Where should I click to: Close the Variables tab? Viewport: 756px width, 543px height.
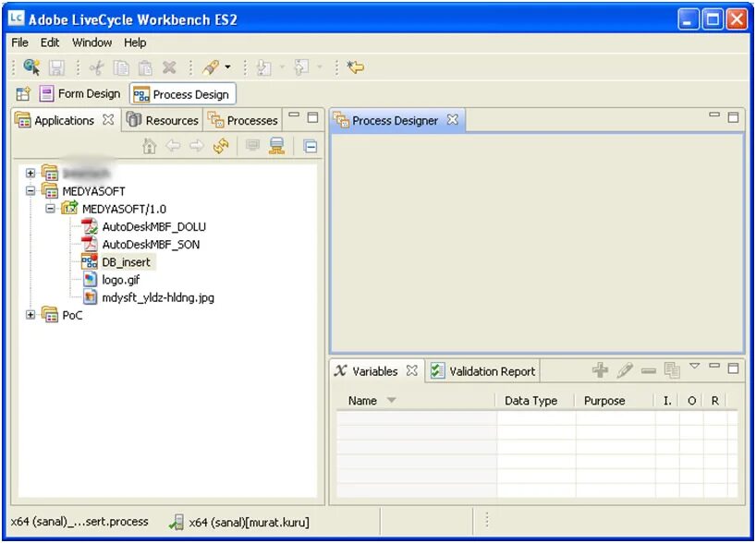[412, 370]
